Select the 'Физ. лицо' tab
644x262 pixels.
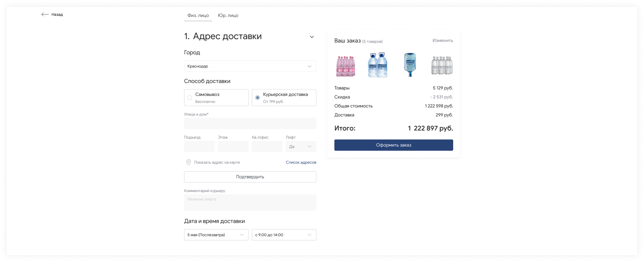pyautogui.click(x=198, y=15)
